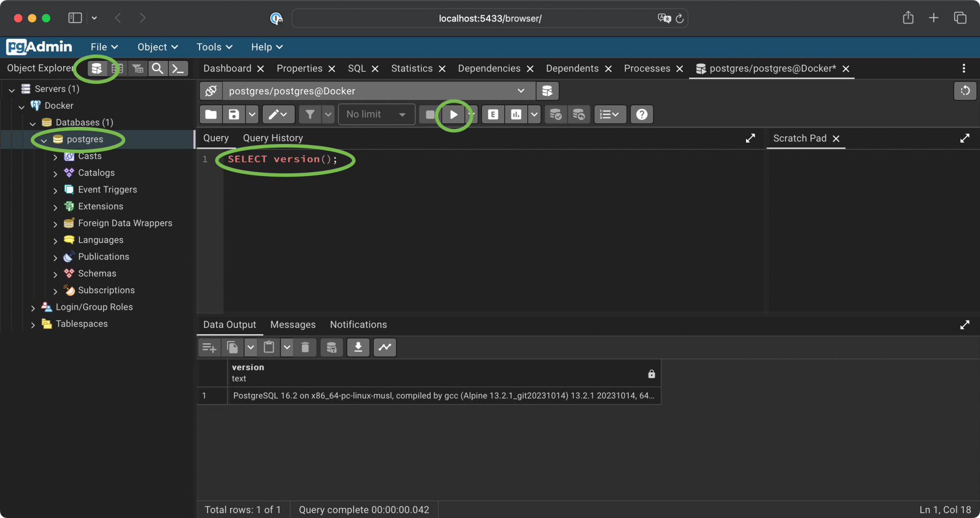The width and height of the screenshot is (980, 518).
Task: Open the Filter options dropdown arrow
Action: click(x=328, y=114)
